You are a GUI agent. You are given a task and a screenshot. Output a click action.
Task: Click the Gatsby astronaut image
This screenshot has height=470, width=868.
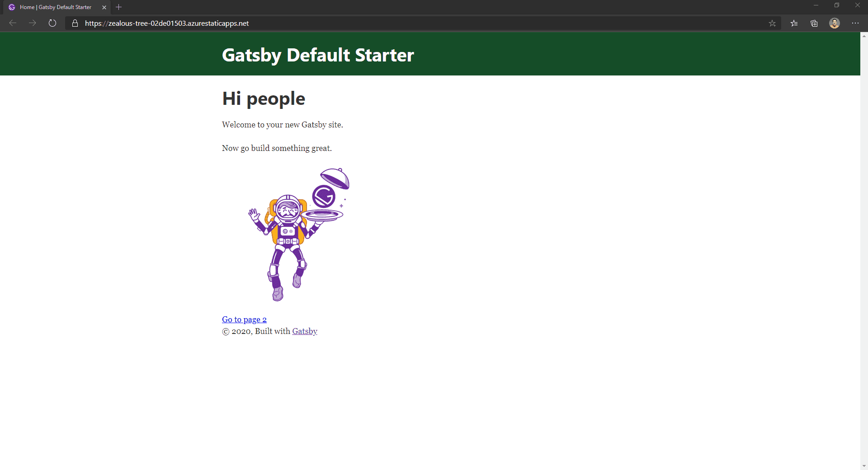click(299, 235)
